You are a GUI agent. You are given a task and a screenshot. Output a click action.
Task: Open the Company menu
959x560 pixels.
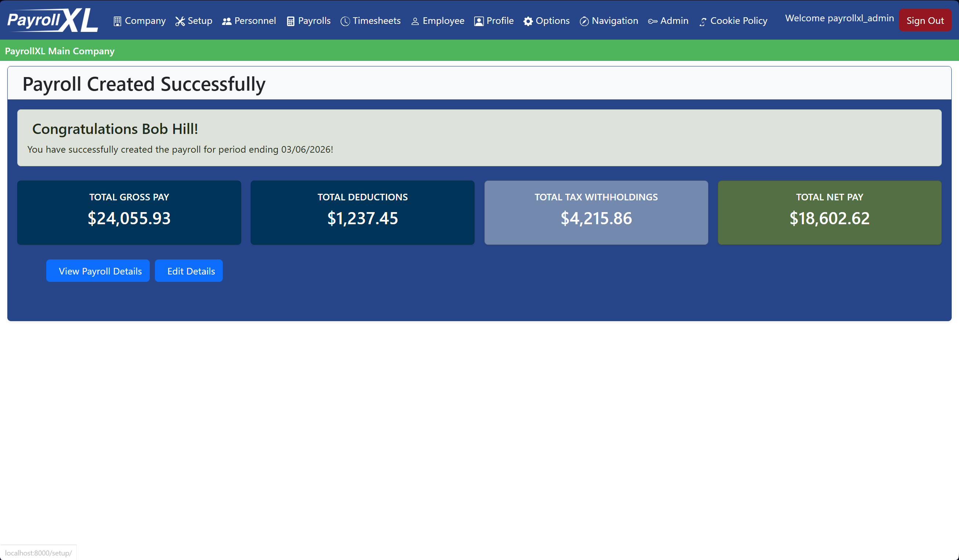pos(139,21)
